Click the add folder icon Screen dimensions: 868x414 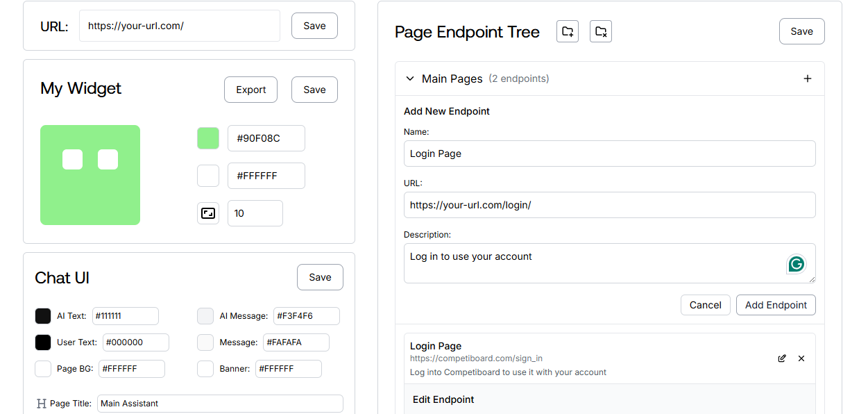click(x=568, y=31)
